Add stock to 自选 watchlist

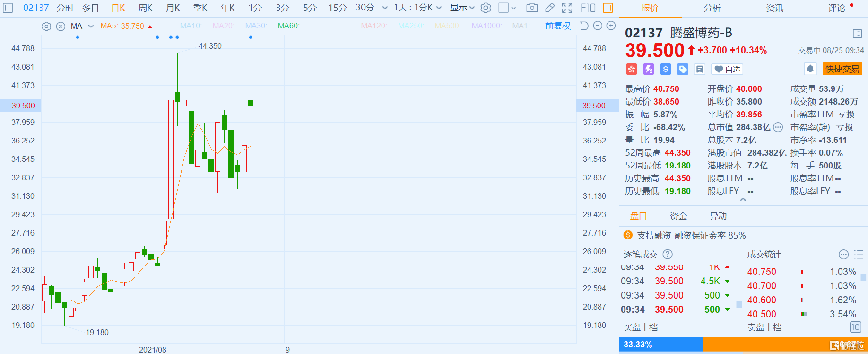pos(727,69)
